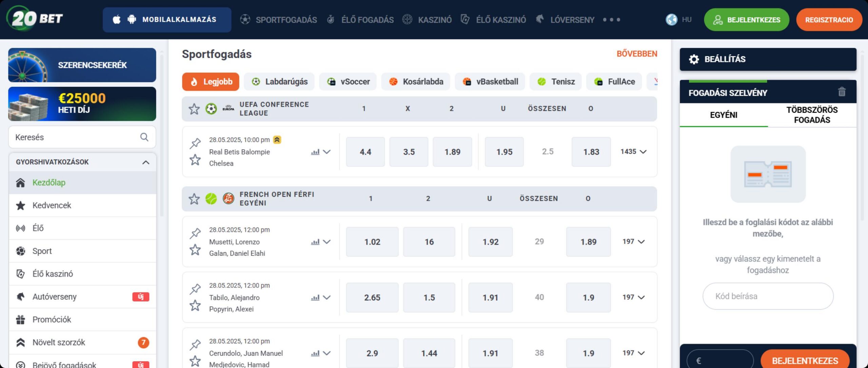Open settings via the Beállítás gear icon
The image size is (868, 368).
(694, 59)
